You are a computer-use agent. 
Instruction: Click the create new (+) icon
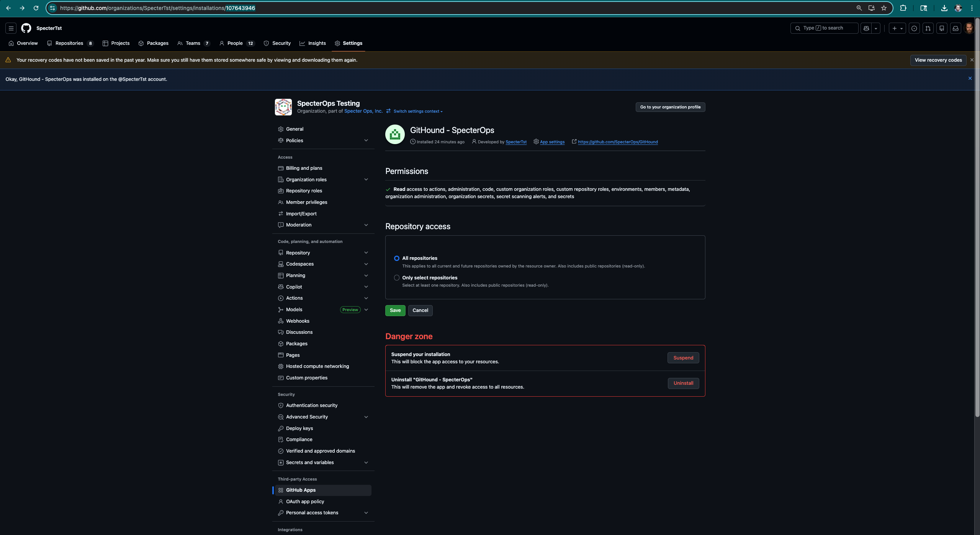(x=894, y=28)
